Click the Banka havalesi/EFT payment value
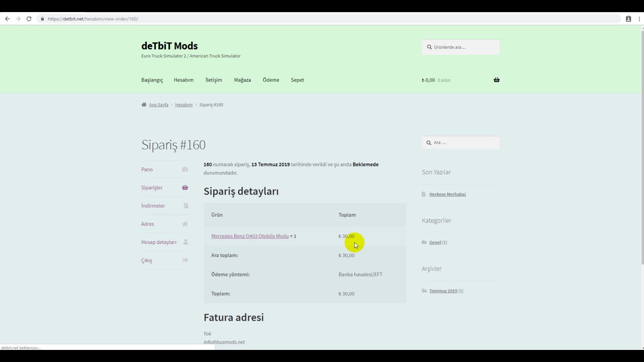Screen dimensions: 644x362 tap(360, 275)
